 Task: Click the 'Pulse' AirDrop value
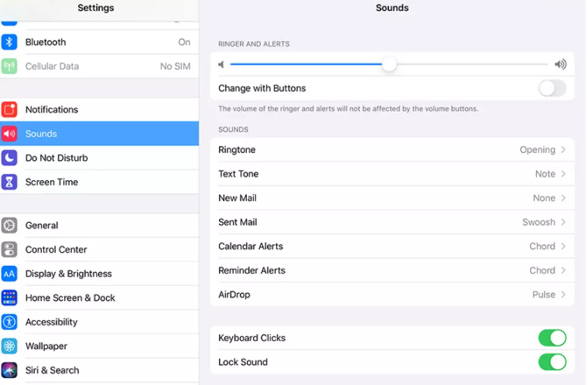pyautogui.click(x=544, y=295)
